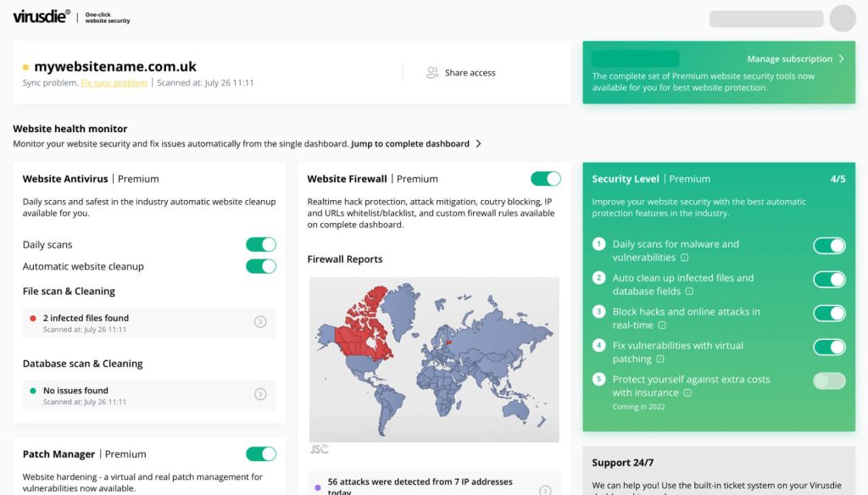868x495 pixels.
Task: Open Share access
Action: [x=460, y=73]
